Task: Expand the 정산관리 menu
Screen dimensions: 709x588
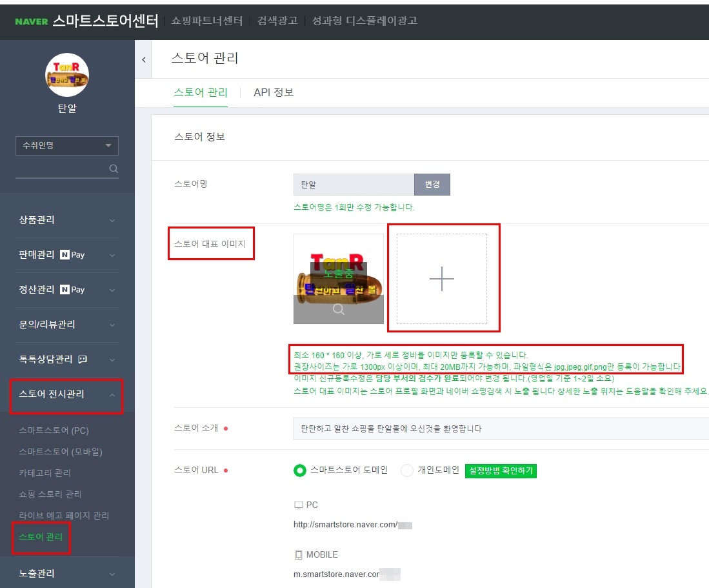Action: 67,290
